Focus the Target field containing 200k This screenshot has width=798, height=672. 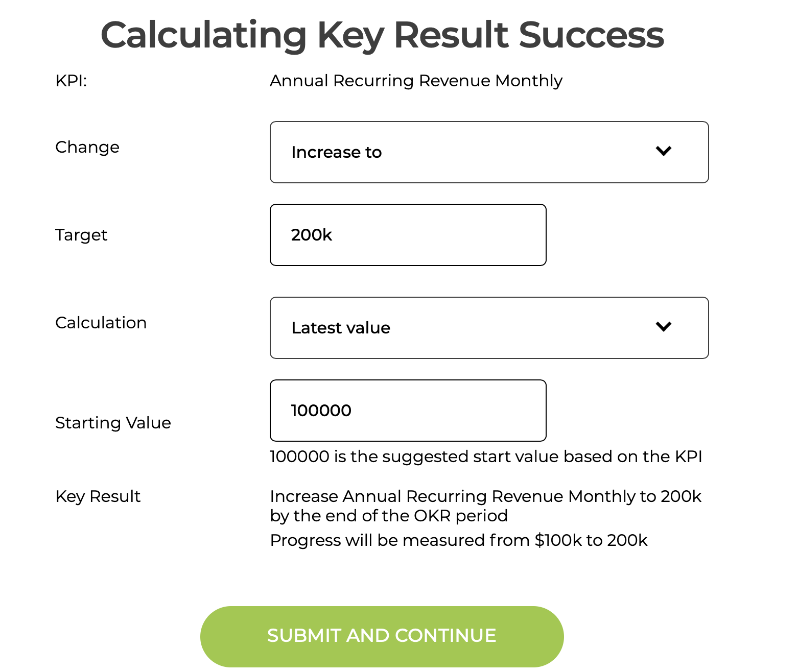408,235
